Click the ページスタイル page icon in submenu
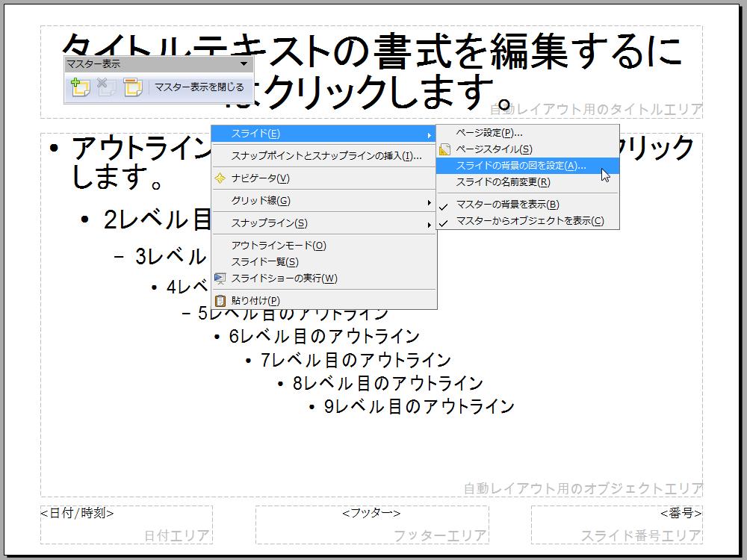 point(444,149)
